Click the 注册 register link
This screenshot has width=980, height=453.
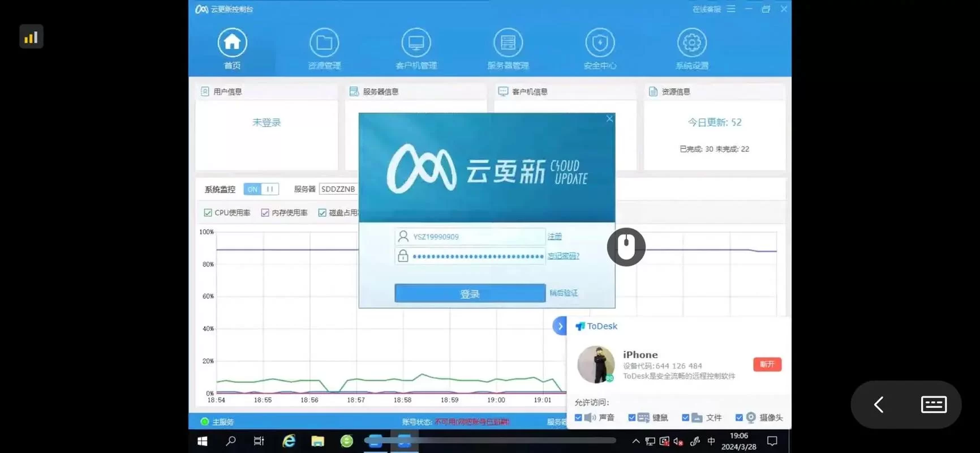click(x=555, y=237)
